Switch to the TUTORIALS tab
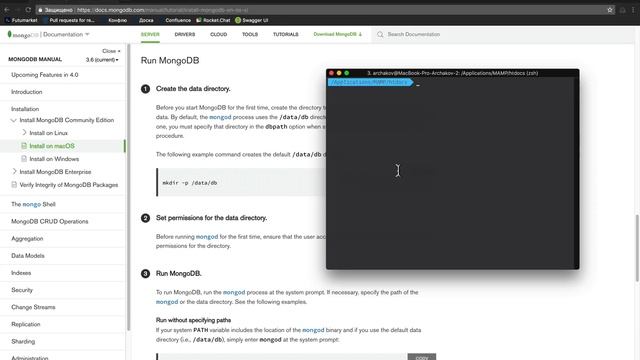 (286, 34)
